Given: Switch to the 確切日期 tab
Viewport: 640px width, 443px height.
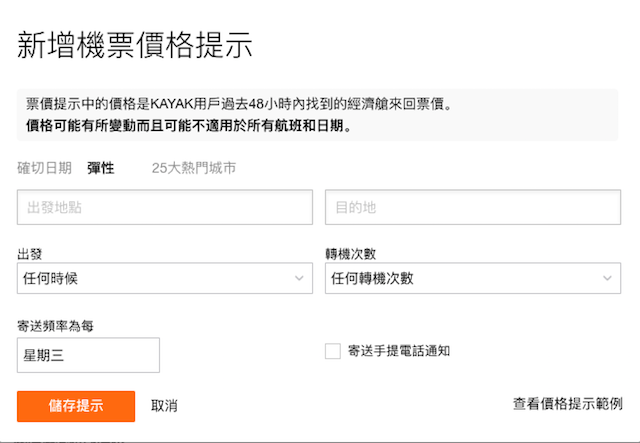Looking at the screenshot, I should coord(44,168).
